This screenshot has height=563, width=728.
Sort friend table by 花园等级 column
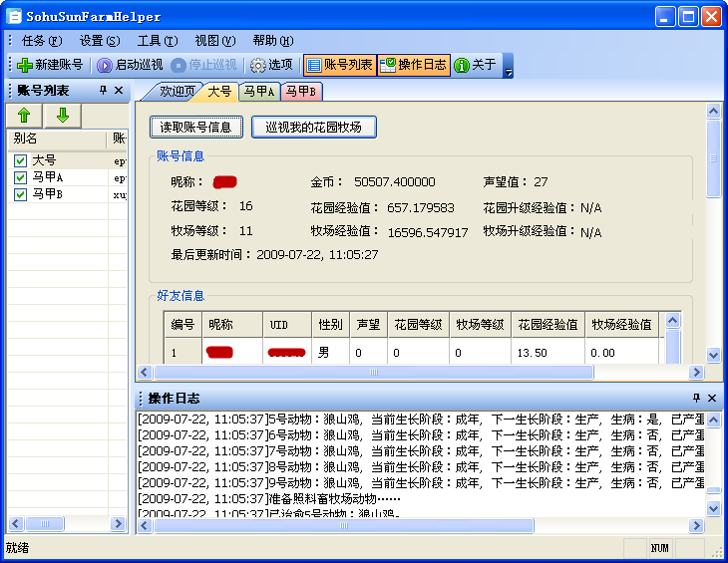[418, 324]
